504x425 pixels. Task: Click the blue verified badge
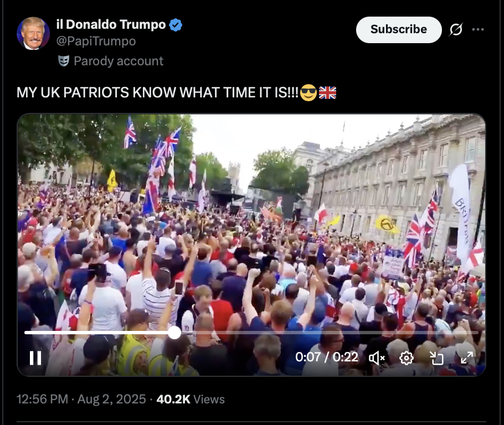tap(176, 25)
